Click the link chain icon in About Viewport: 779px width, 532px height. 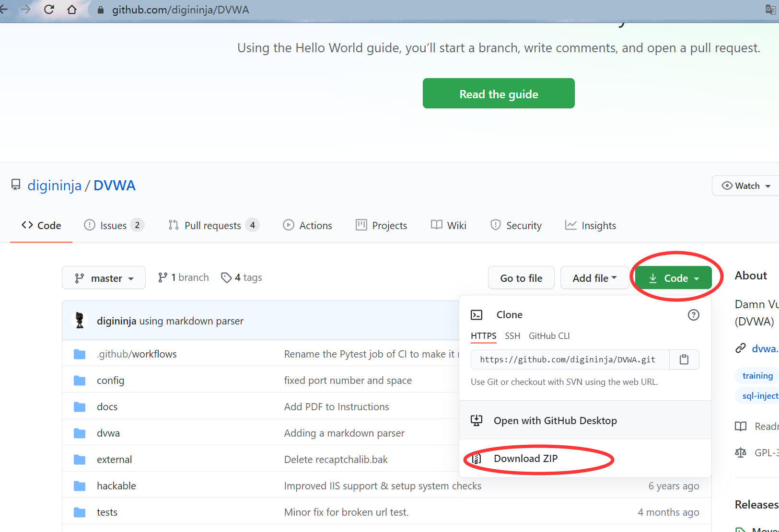[x=741, y=348]
